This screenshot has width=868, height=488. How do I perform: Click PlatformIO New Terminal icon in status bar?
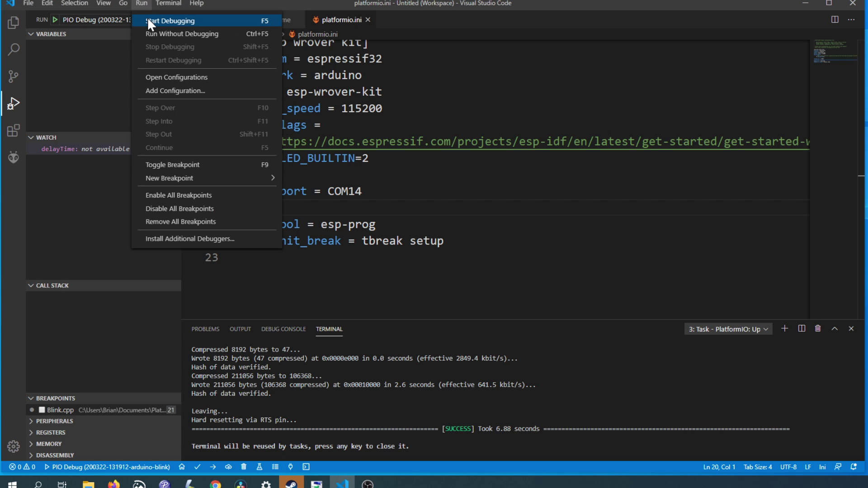(306, 467)
